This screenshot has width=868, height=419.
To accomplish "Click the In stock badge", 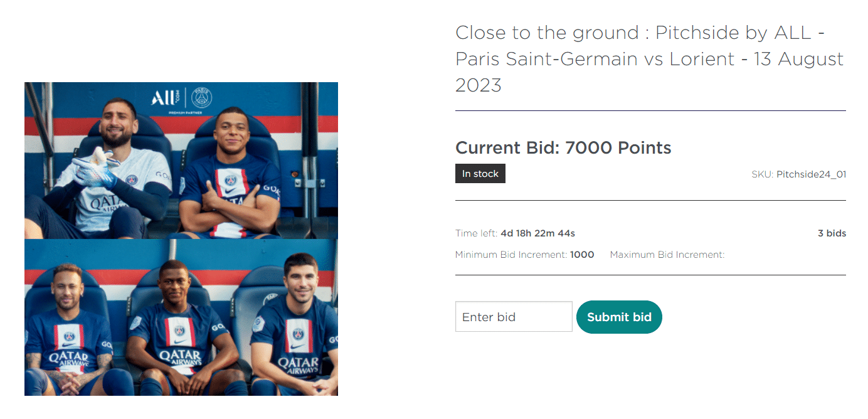I will pos(480,174).
